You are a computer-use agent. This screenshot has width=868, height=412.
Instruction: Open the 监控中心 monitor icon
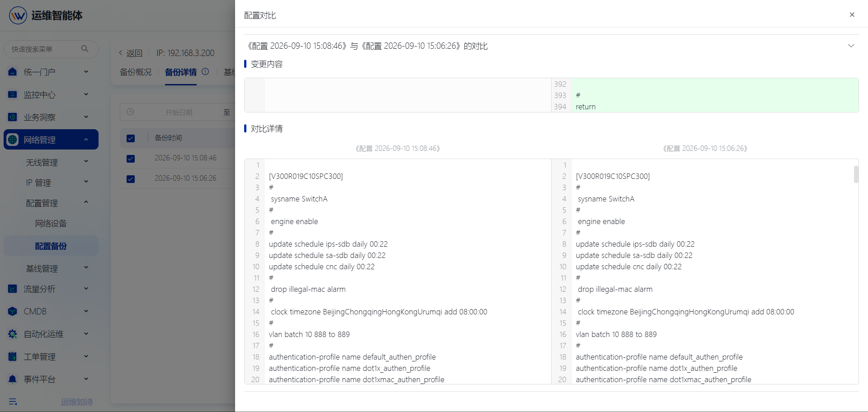click(x=13, y=94)
